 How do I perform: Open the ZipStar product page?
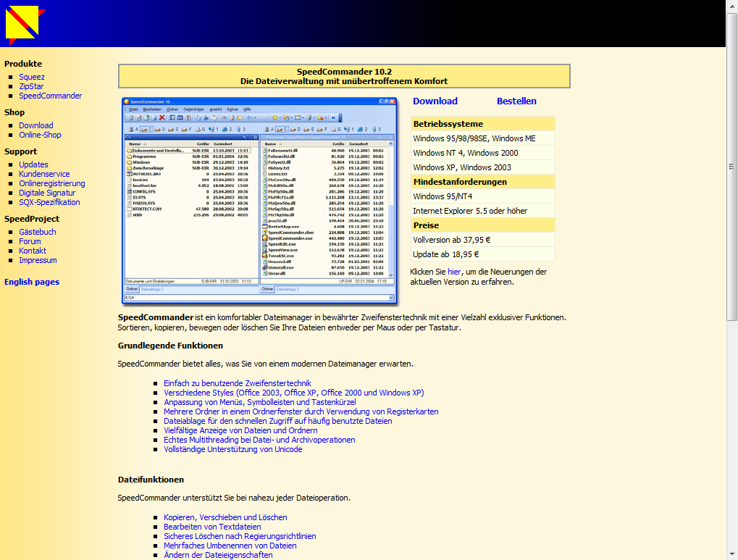(31, 86)
